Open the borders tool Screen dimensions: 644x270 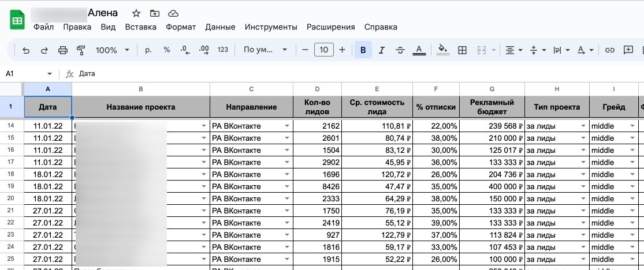coord(462,50)
